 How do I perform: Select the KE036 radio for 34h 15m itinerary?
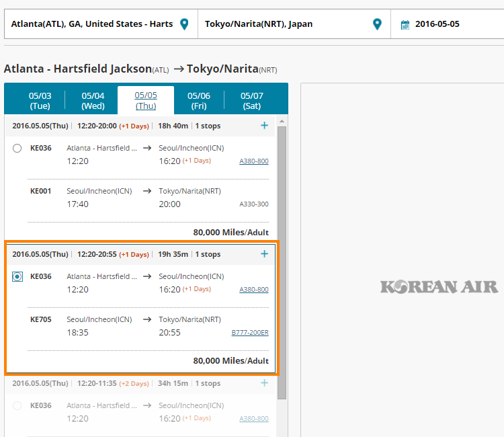click(17, 405)
